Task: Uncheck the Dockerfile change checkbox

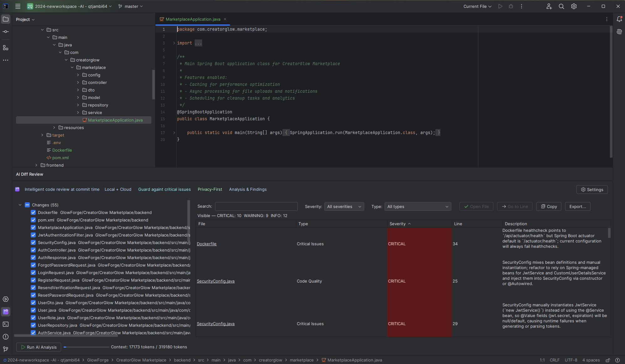Action: click(33, 212)
